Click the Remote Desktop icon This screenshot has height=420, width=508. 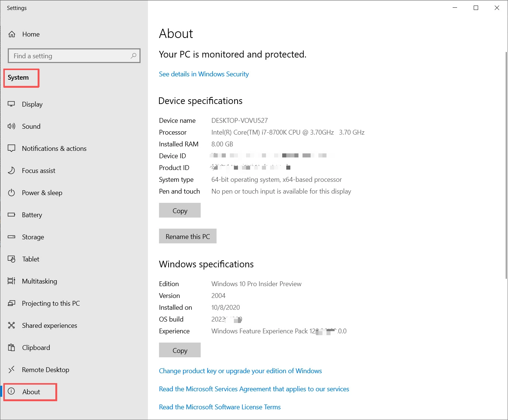[x=11, y=369]
